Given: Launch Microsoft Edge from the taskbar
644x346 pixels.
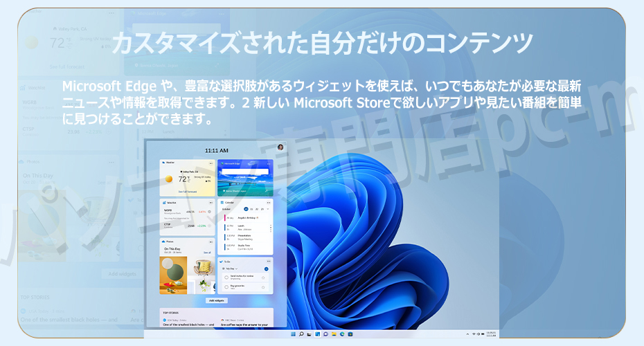Looking at the screenshot, I should (x=342, y=334).
